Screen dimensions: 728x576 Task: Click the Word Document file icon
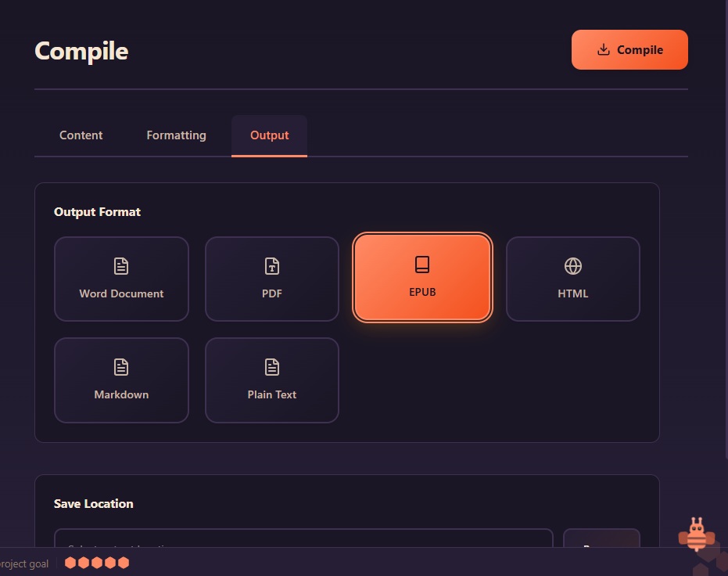pyautogui.click(x=121, y=265)
